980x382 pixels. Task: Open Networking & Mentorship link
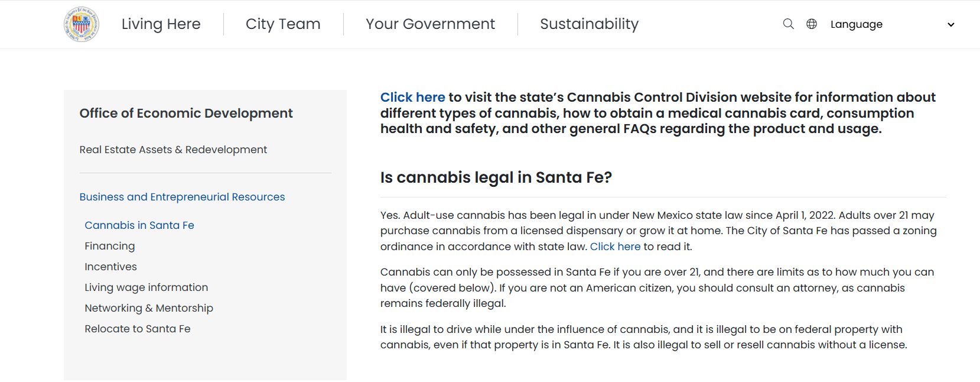[149, 308]
